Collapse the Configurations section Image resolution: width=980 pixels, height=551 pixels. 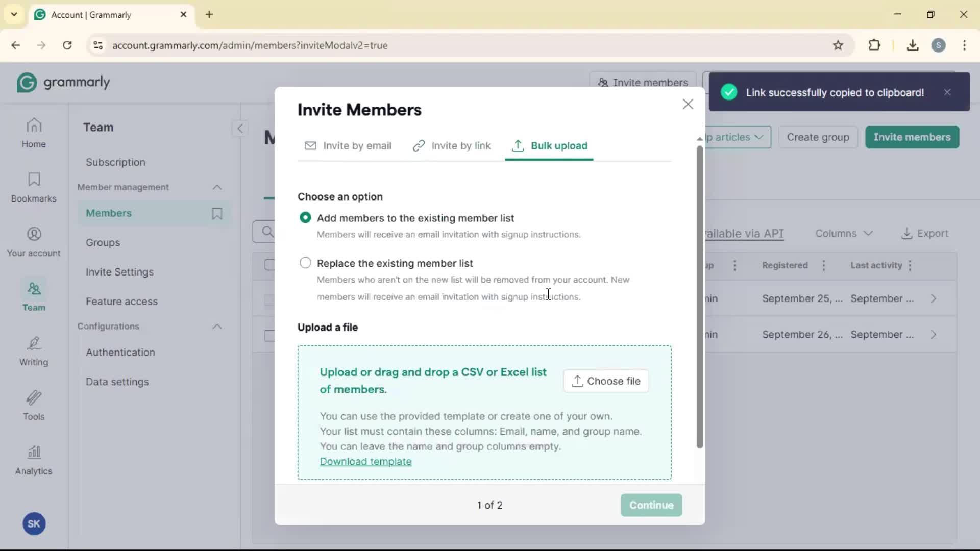(217, 327)
